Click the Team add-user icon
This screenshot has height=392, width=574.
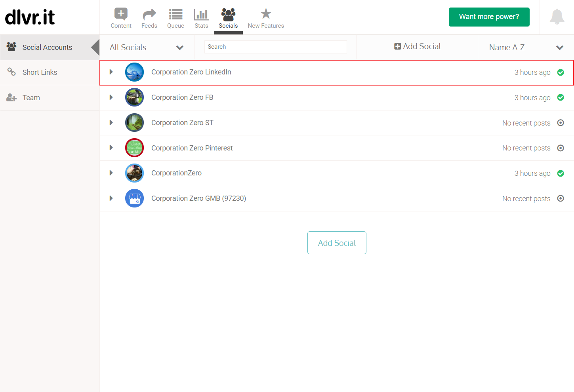coord(11,97)
